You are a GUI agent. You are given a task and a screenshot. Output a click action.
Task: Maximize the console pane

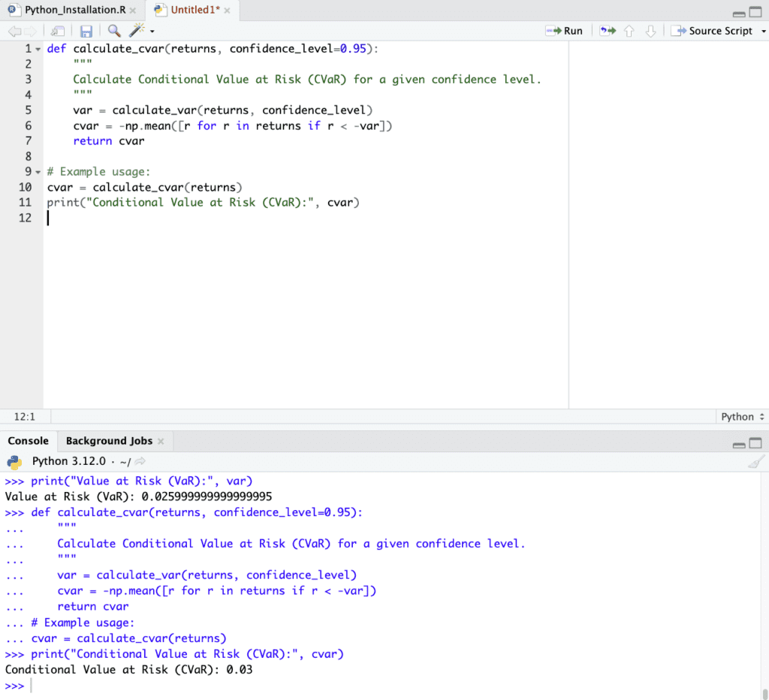pos(755,442)
